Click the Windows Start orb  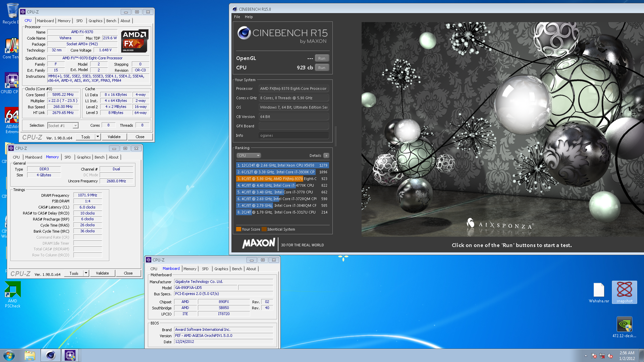click(9, 355)
